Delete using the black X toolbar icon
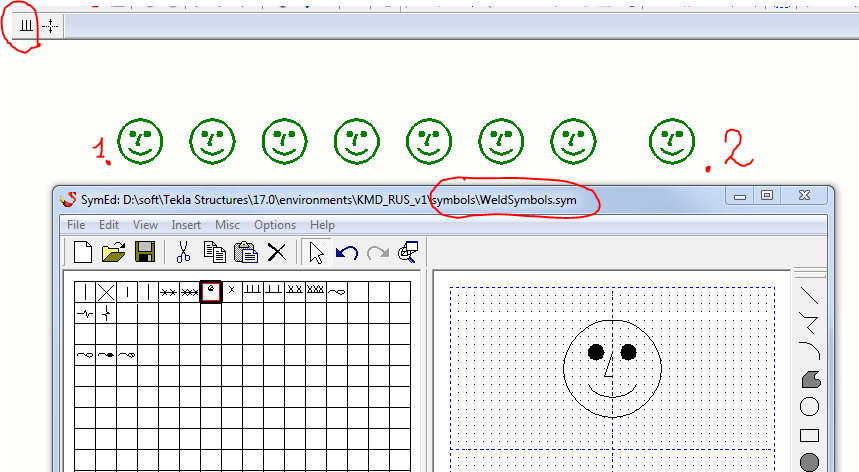 tap(277, 252)
